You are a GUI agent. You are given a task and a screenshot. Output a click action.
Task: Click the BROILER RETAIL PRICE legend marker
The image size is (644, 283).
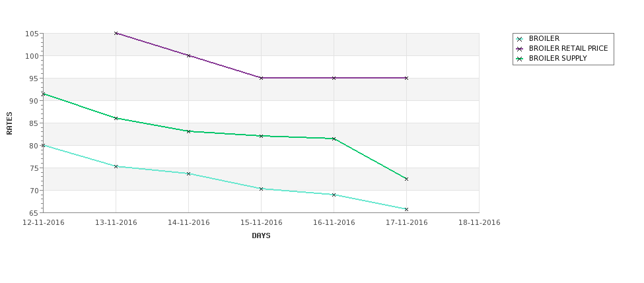[x=520, y=49]
